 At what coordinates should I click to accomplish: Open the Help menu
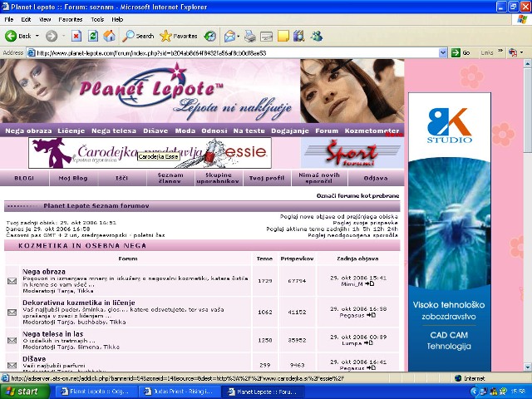tap(117, 19)
